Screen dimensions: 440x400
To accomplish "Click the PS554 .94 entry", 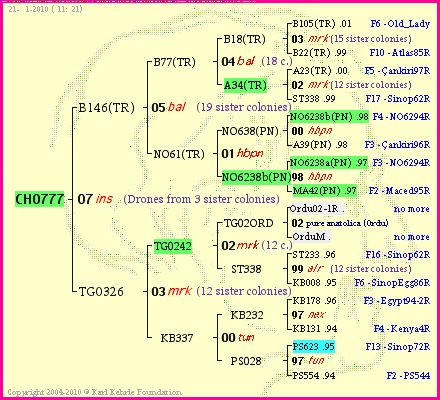I will [314, 376].
